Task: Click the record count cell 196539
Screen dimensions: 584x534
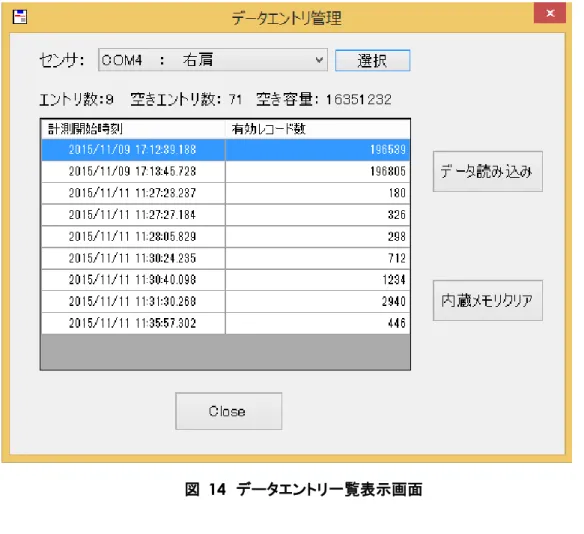Action: point(318,150)
